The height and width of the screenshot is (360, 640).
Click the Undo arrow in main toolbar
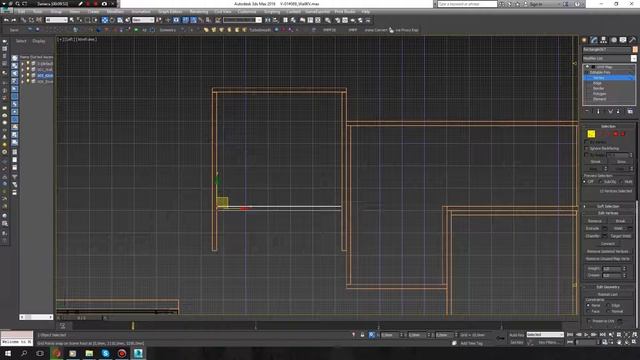(6, 20)
